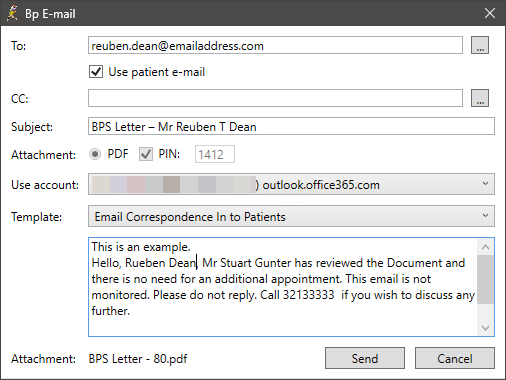Screen dimensions: 506x380
Task: Click the PIN field showing 1412
Action: click(x=215, y=154)
